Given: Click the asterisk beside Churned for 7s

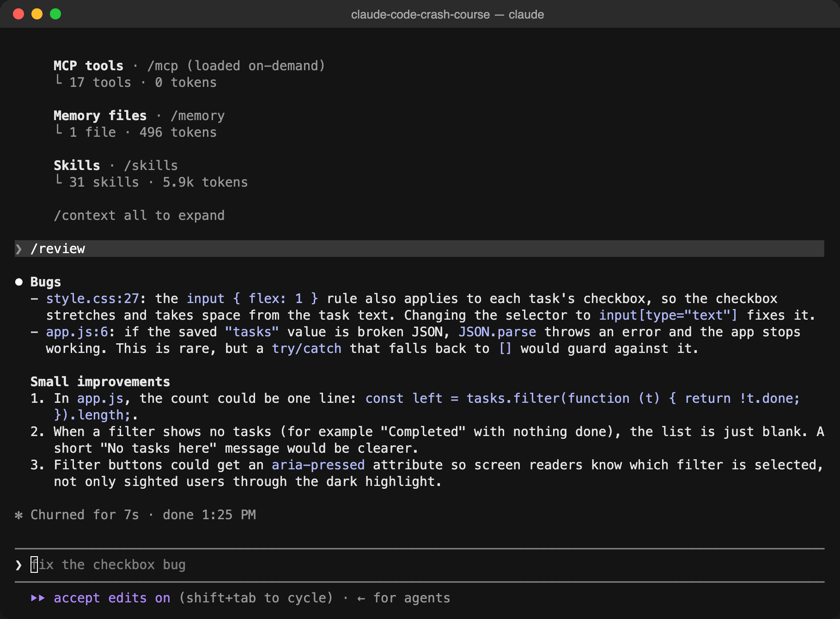Looking at the screenshot, I should click(x=18, y=515).
